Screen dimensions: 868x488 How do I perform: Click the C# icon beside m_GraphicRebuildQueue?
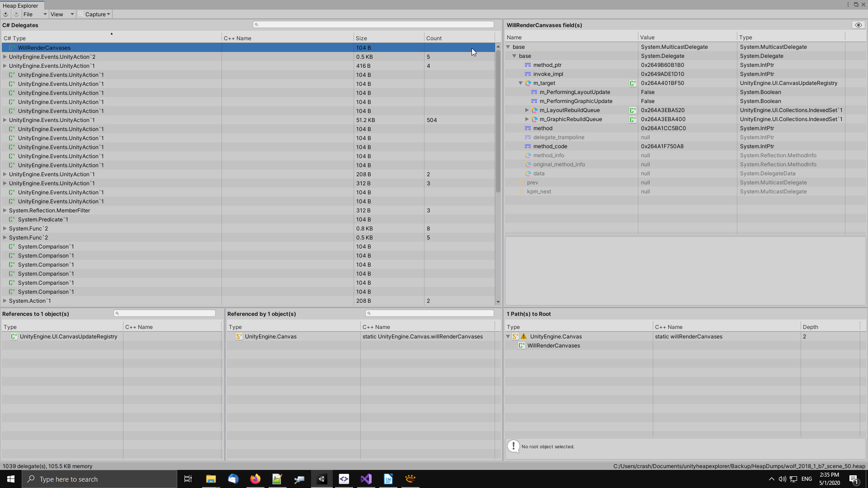point(632,119)
